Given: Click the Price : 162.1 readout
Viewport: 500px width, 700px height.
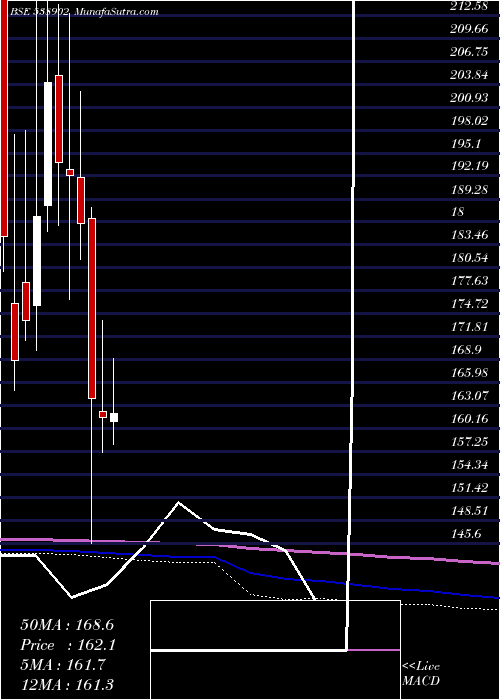Looking at the screenshot, I should coord(67,645).
